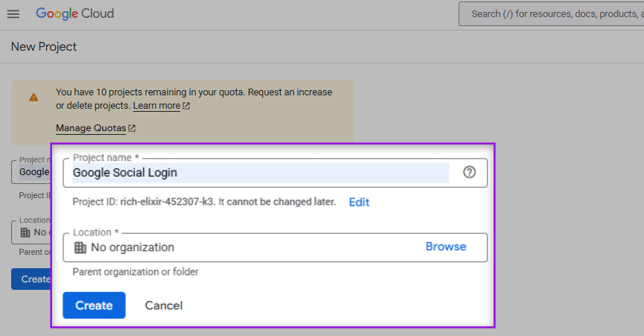Cancel the new project creation
Screen dimensions: 644x336
pyautogui.click(x=164, y=305)
